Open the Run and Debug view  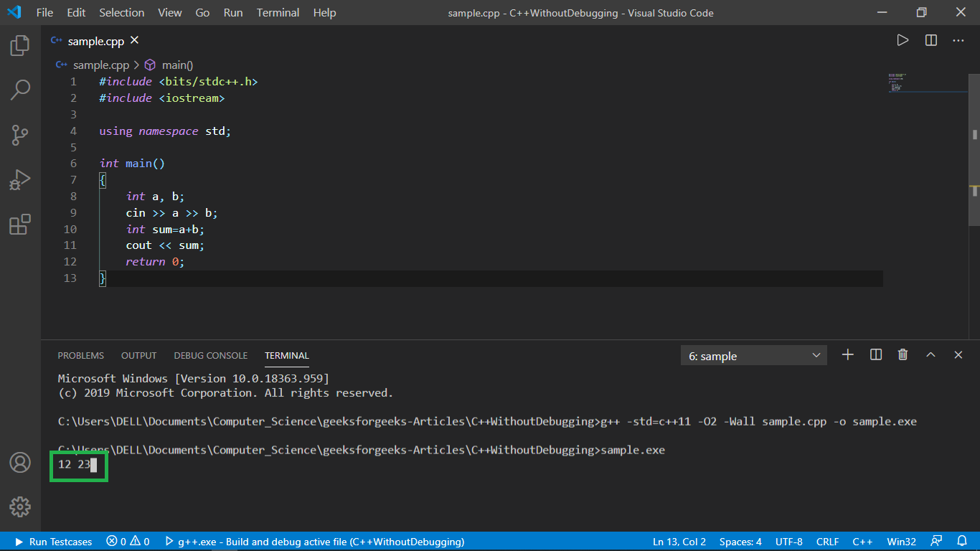click(20, 179)
